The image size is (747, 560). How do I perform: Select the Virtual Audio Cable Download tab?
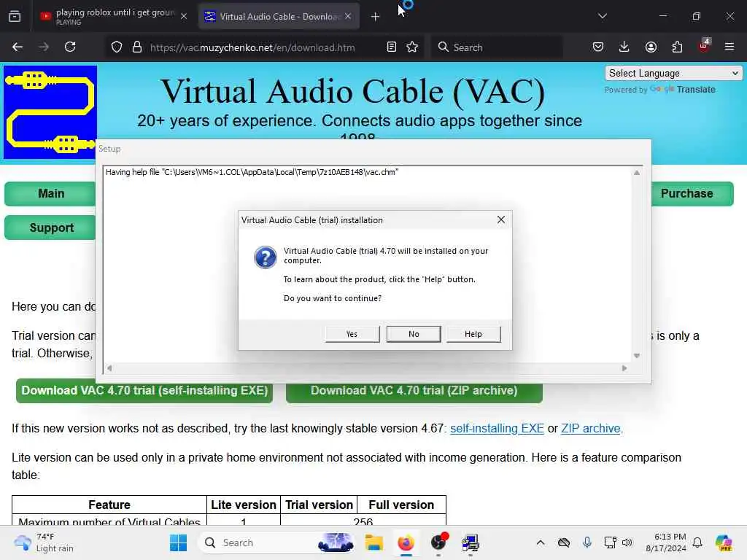(x=279, y=16)
